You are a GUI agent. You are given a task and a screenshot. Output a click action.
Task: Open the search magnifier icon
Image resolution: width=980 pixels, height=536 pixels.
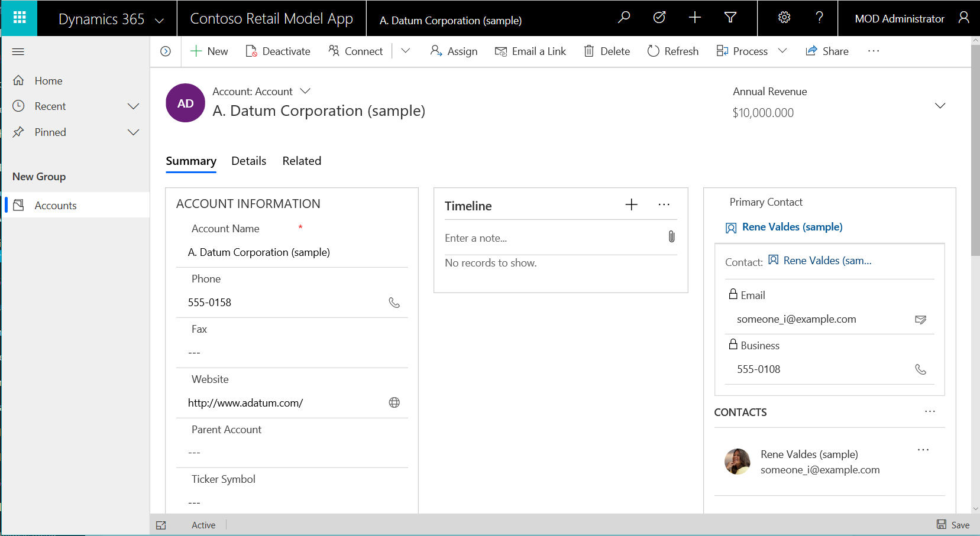click(x=623, y=18)
